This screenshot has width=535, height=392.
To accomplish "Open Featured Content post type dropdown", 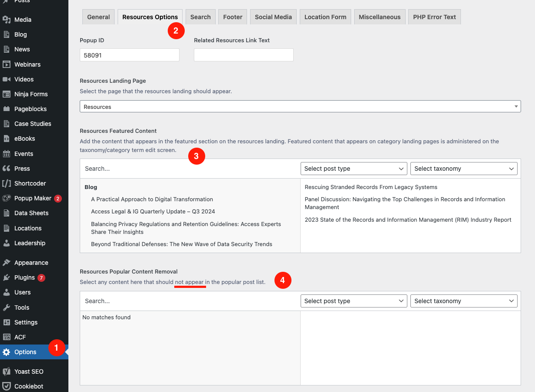I will click(x=354, y=169).
